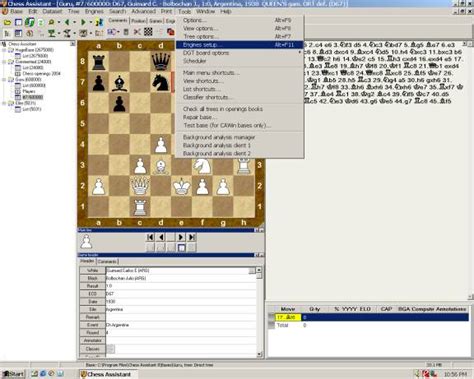Click the search magnifier toolbar icon
Viewport: 474px width, 379px height.
[51, 22]
